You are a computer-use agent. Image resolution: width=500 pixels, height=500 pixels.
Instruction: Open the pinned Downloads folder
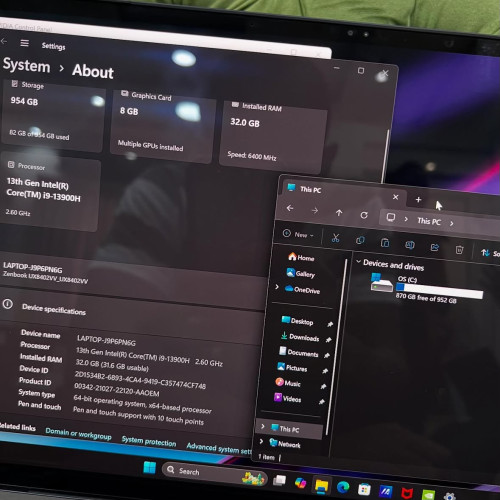(300, 337)
